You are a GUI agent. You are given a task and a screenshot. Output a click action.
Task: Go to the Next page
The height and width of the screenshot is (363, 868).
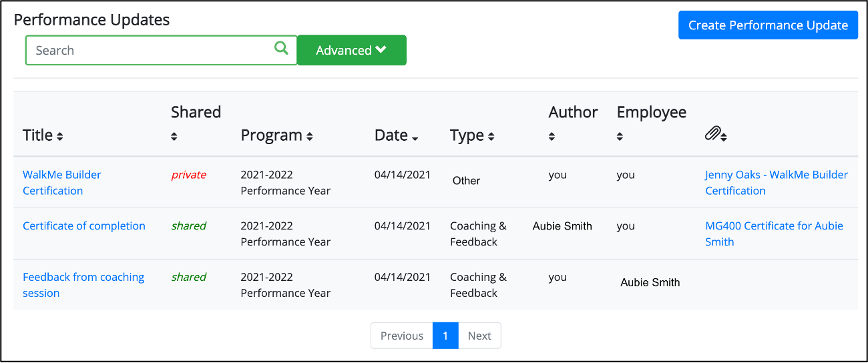479,336
